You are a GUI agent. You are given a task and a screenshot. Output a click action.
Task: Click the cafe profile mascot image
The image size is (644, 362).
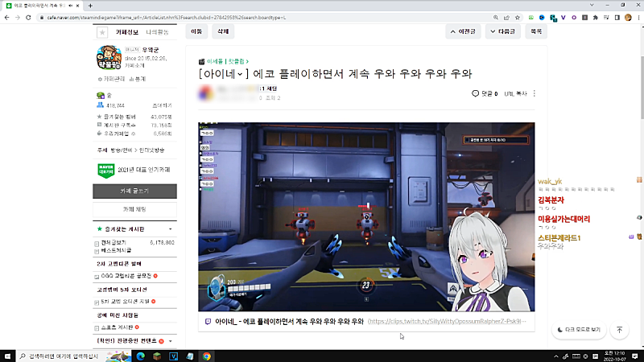pos(109,57)
